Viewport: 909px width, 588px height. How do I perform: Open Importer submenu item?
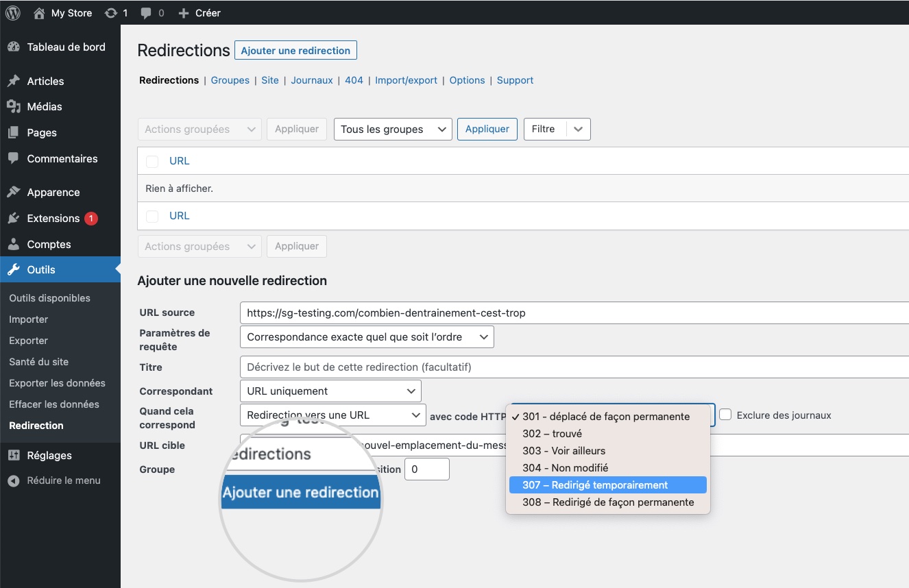[x=29, y=320]
